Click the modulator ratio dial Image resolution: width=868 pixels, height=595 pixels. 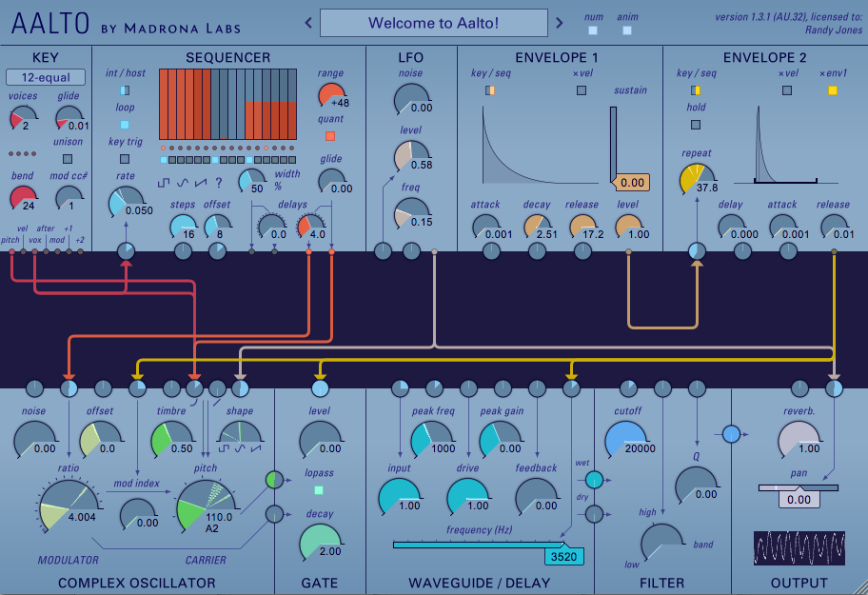click(x=69, y=508)
